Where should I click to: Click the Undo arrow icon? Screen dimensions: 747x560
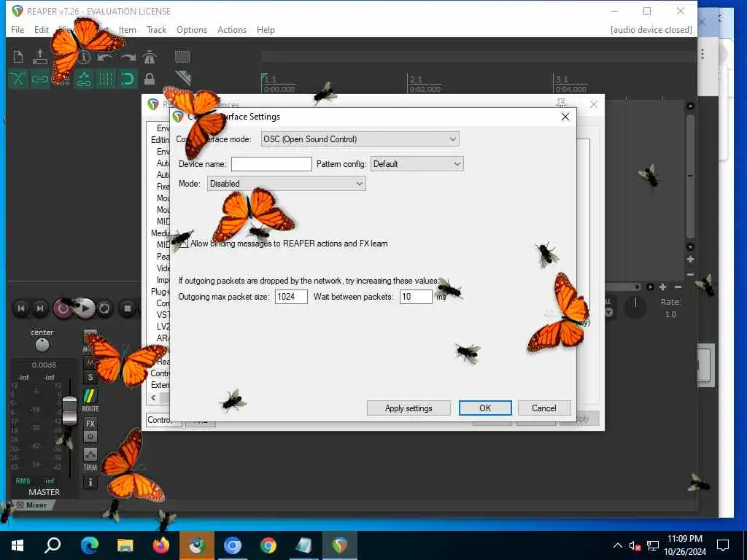105,58
